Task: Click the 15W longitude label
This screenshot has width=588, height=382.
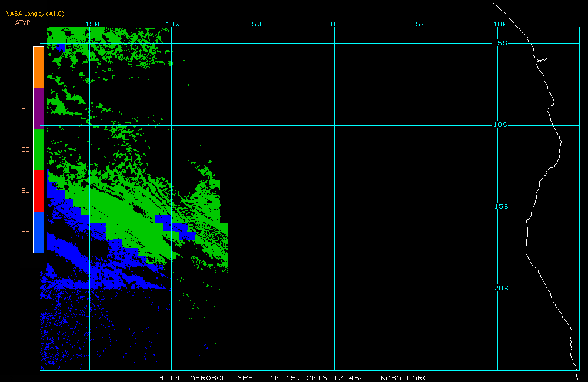Action: (x=92, y=24)
